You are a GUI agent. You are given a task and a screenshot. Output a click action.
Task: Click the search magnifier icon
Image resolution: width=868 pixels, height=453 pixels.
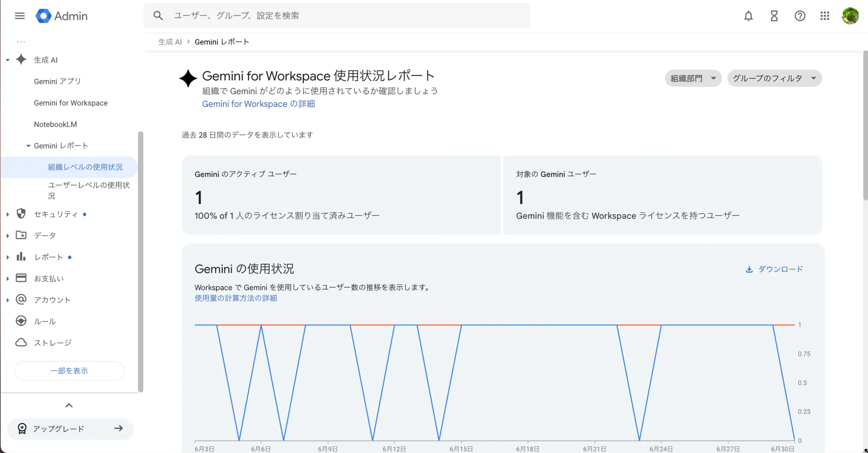point(158,16)
